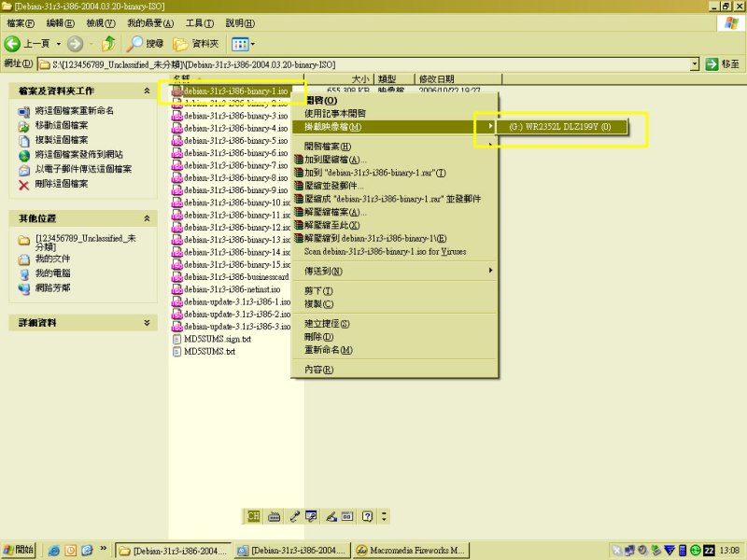Choose 解壓縮至此(X) from context menu
747x560 pixels.
click(394, 225)
